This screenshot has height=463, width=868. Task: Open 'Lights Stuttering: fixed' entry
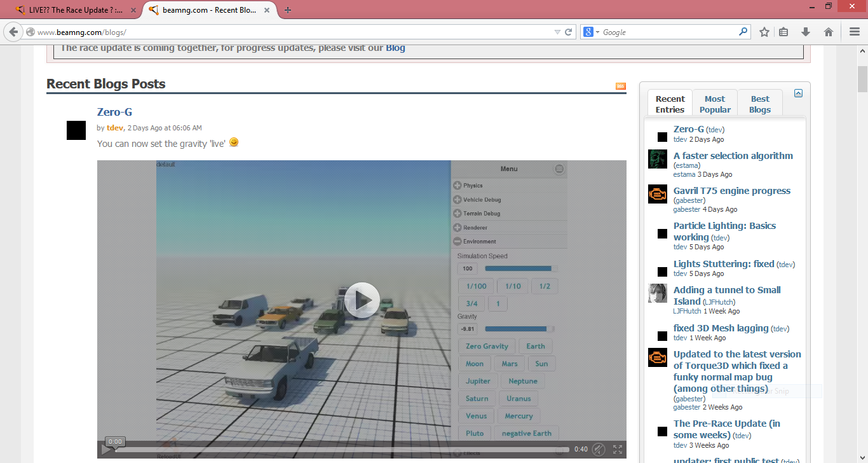pos(724,264)
